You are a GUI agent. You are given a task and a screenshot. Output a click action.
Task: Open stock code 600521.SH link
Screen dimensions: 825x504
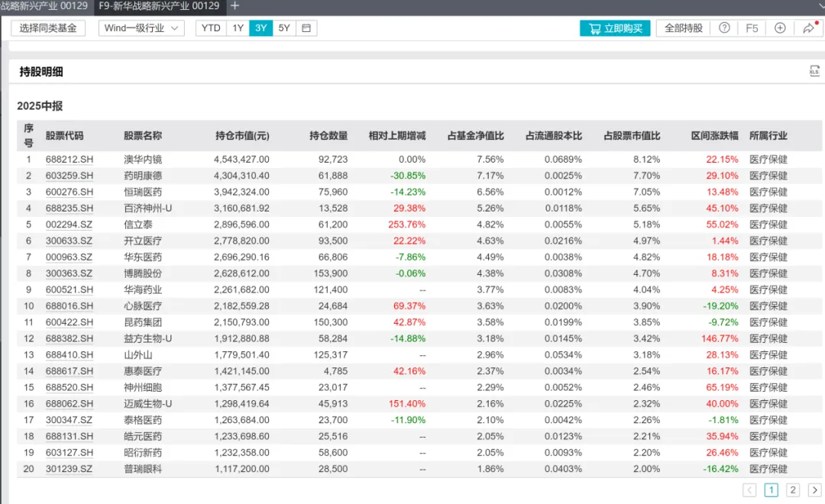coord(70,290)
